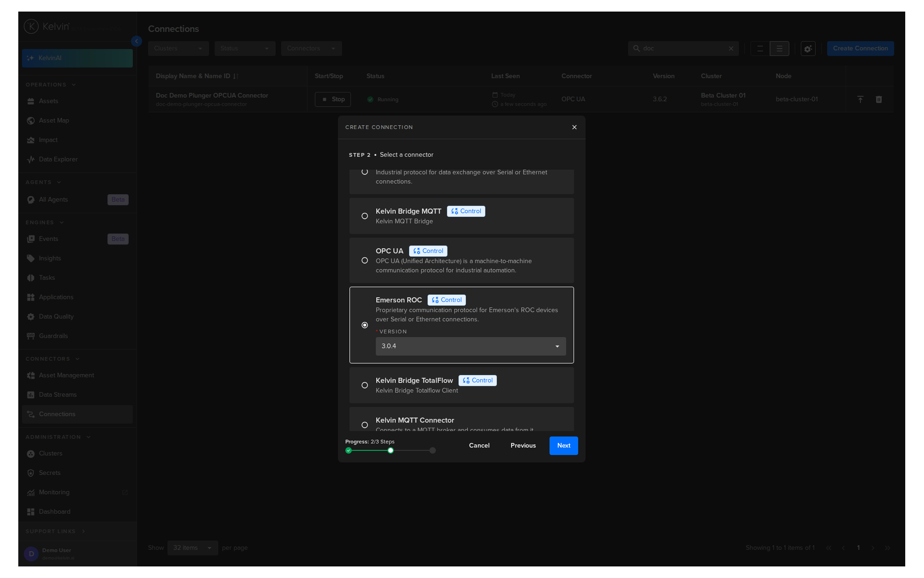Open KelvinAI from the sidebar
Image resolution: width=924 pixels, height=578 pixels.
(x=77, y=58)
